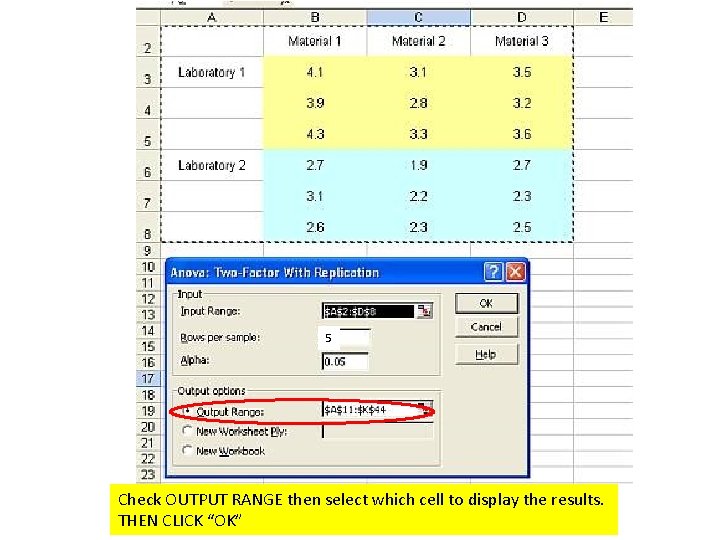The image size is (720, 540).
Task: Click cell with value 2.7 under Material 3
Action: [x=522, y=165]
